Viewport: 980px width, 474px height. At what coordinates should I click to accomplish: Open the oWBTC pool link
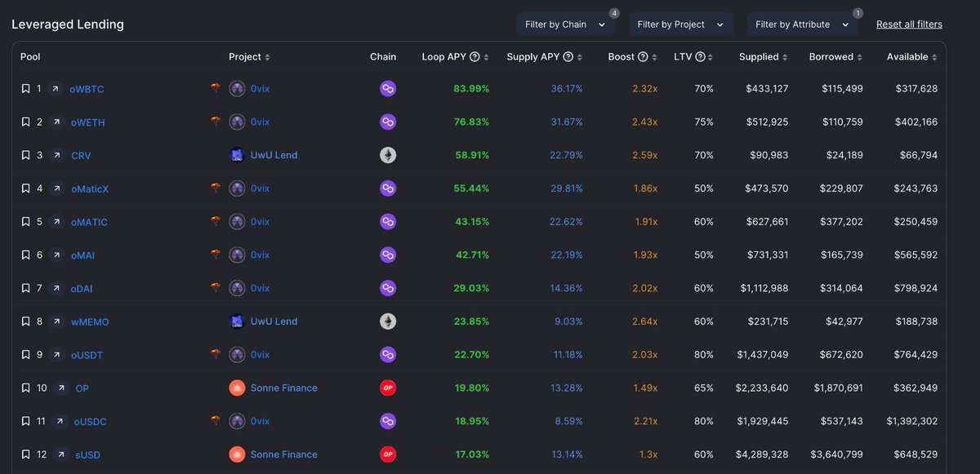click(x=87, y=89)
